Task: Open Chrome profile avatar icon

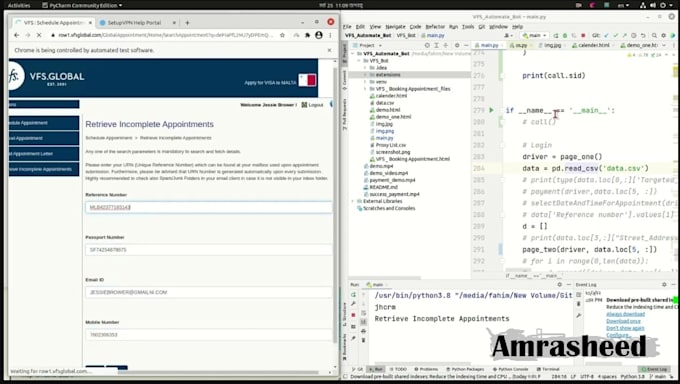Action: coord(319,35)
